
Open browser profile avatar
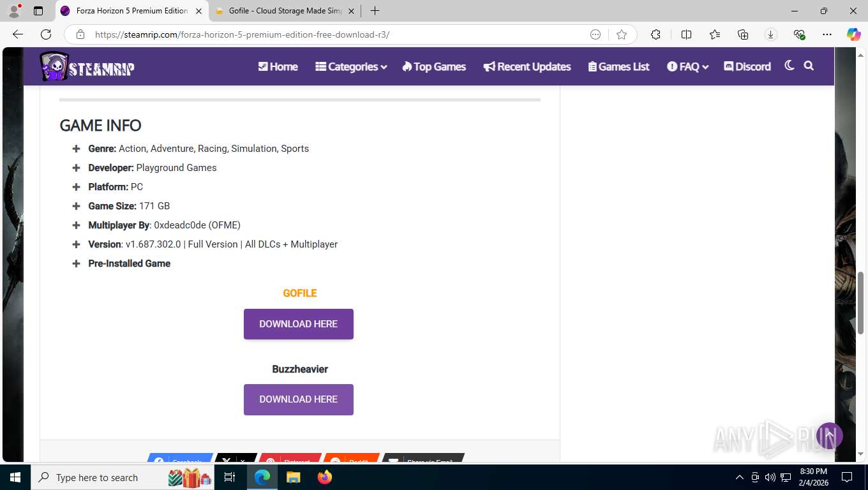tap(14, 11)
